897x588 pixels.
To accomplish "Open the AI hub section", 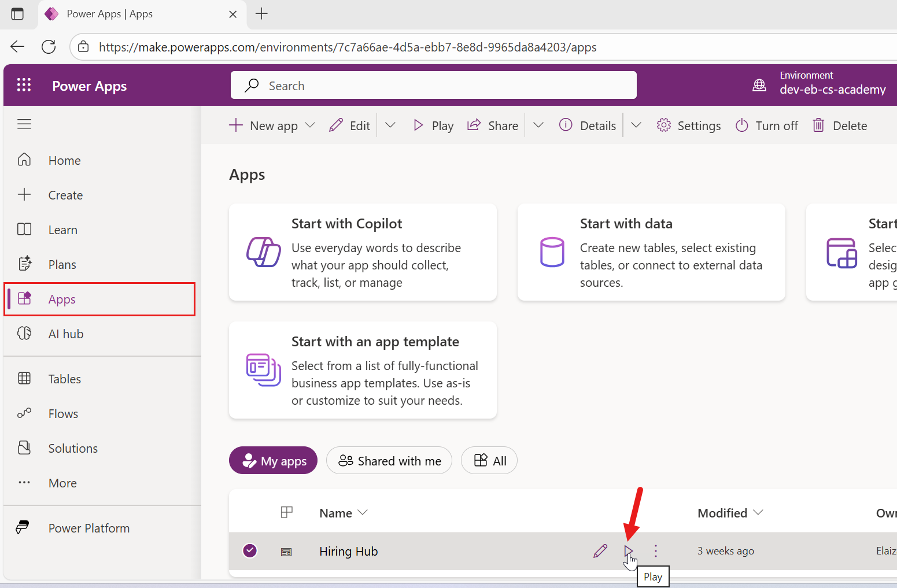I will tap(65, 334).
